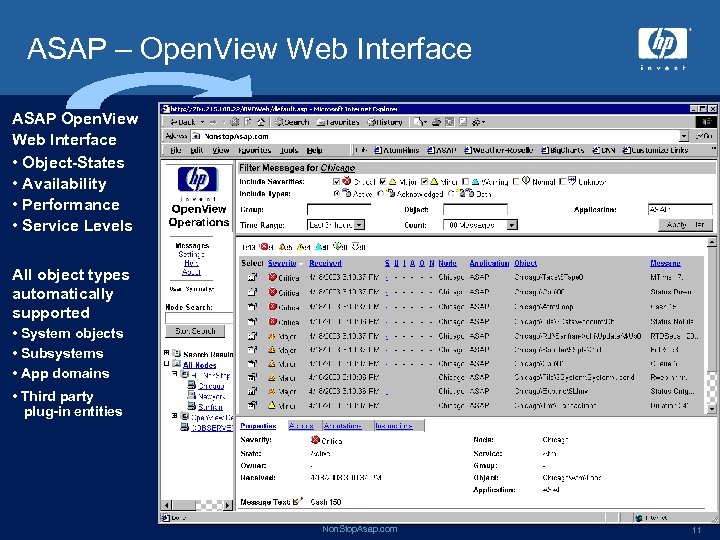Click the Search toolbar button
Image resolution: width=720 pixels, height=540 pixels.
[292, 122]
